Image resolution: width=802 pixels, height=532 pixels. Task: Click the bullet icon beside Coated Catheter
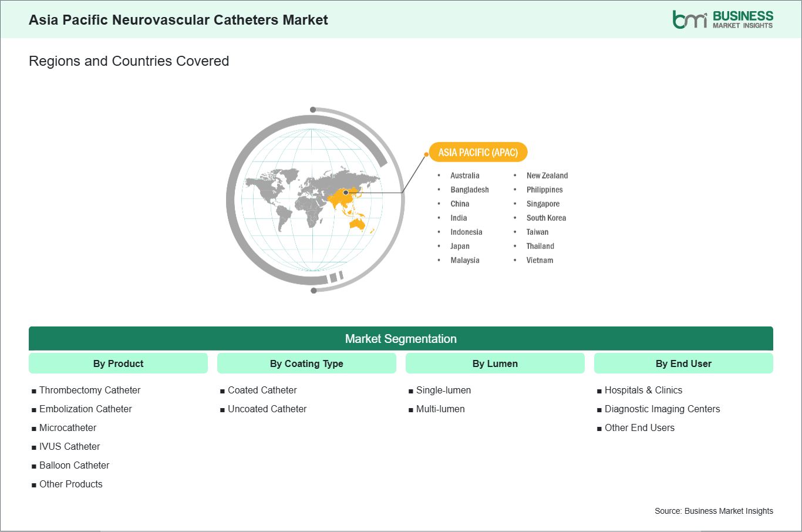222,390
